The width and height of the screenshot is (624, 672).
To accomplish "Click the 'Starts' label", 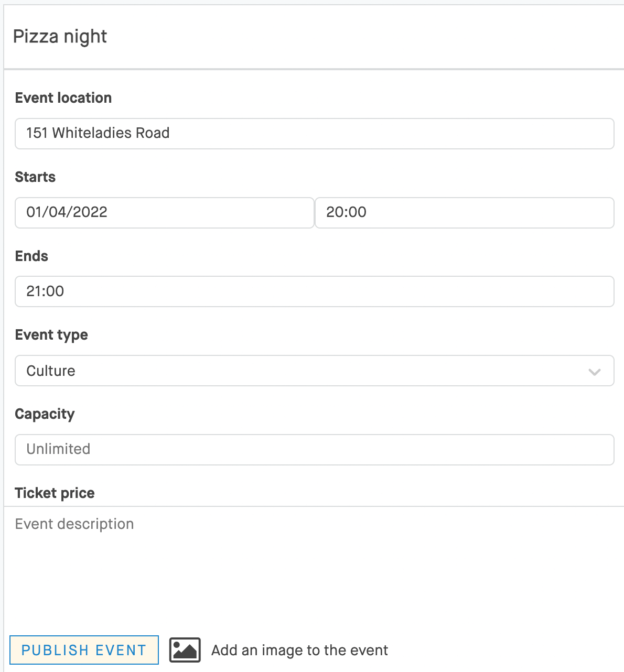I will coord(35,177).
